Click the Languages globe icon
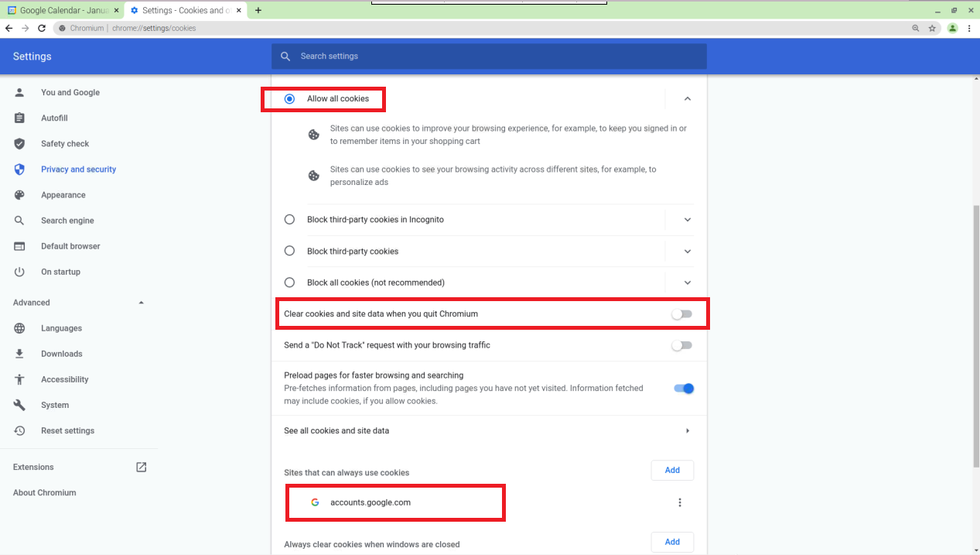980x555 pixels. click(20, 328)
